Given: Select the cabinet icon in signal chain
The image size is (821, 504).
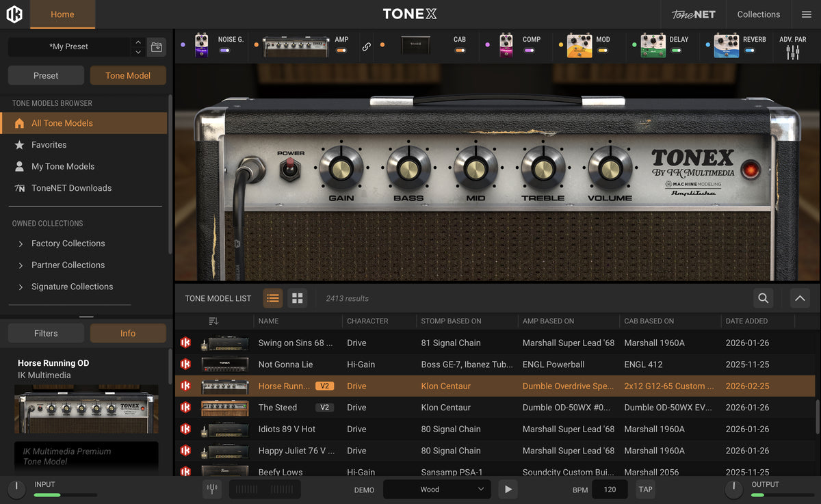Looking at the screenshot, I should [x=415, y=45].
